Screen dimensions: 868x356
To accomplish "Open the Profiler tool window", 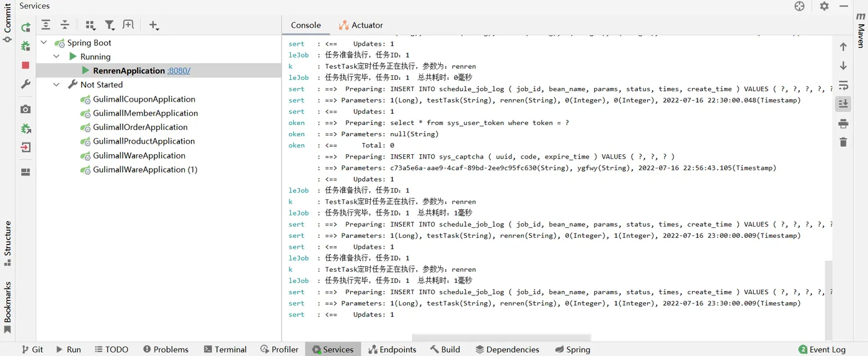I will (280, 349).
